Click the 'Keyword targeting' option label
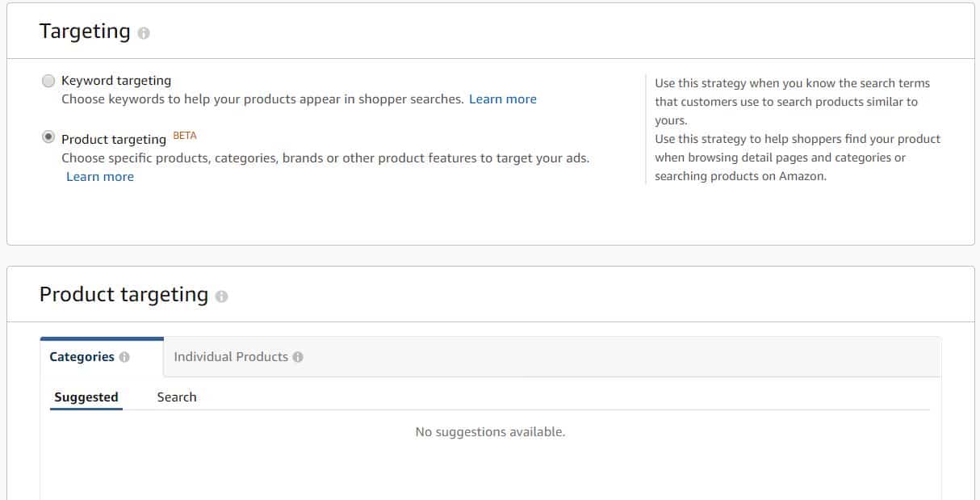The width and height of the screenshot is (980, 500). click(116, 81)
